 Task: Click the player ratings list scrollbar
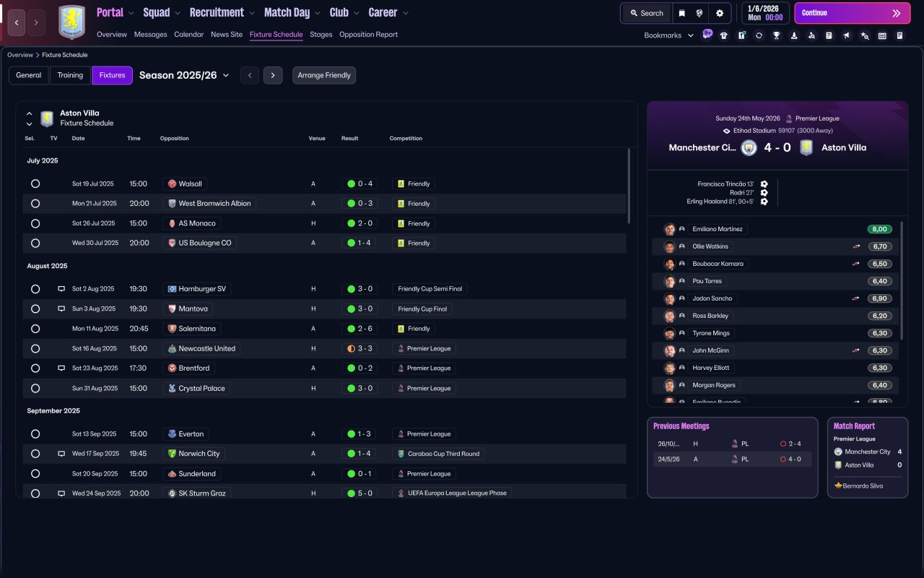coord(902,280)
